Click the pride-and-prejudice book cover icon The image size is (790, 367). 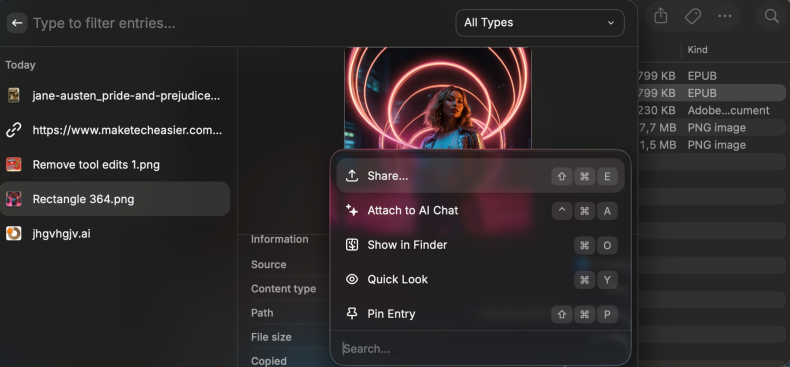[14, 95]
